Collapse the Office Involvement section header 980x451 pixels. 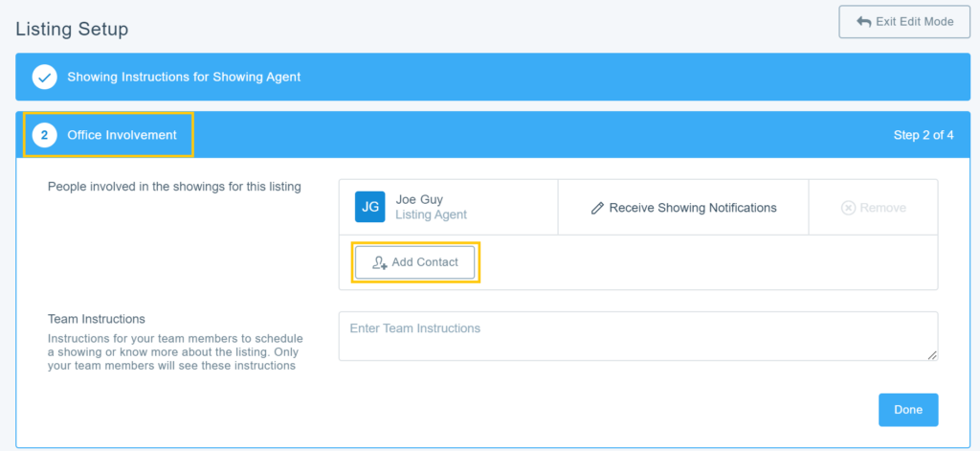122,135
